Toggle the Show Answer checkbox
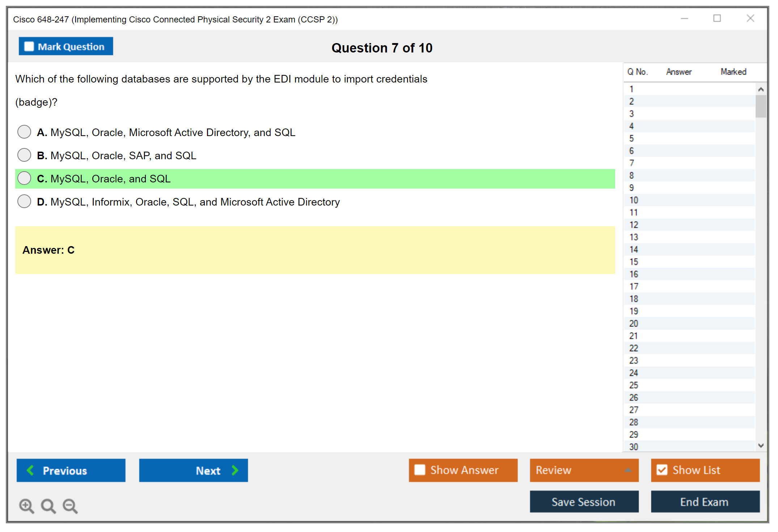The height and width of the screenshot is (532, 778). click(x=420, y=470)
